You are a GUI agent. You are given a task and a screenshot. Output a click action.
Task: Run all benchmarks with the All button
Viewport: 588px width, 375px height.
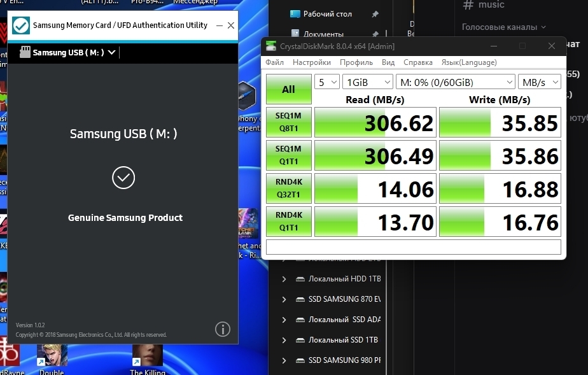pos(288,89)
